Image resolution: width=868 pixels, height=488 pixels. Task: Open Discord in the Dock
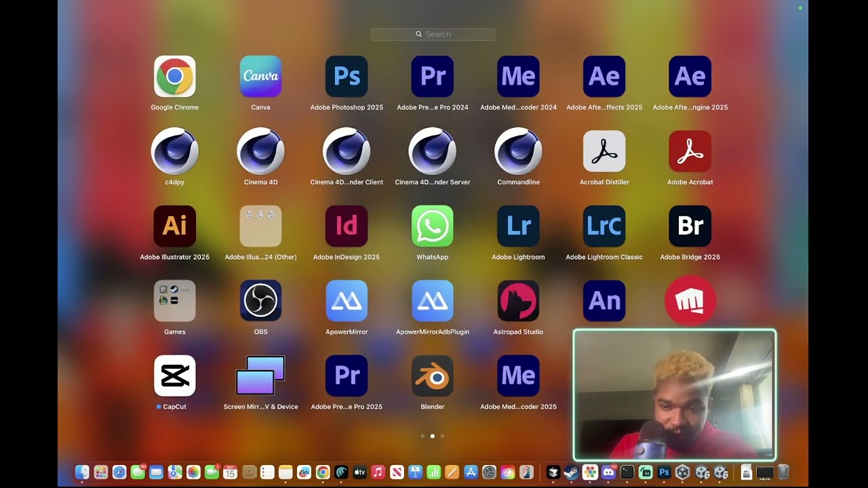tap(608, 472)
